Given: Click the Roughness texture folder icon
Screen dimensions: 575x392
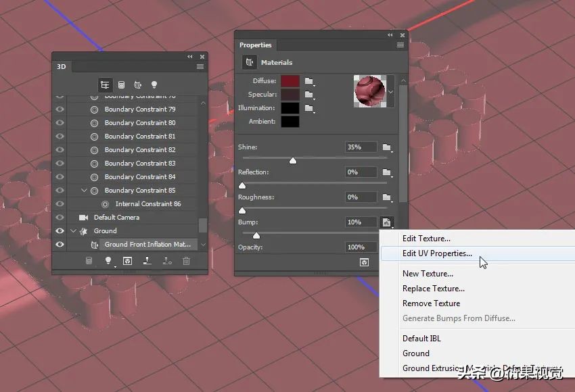Looking at the screenshot, I should point(387,197).
